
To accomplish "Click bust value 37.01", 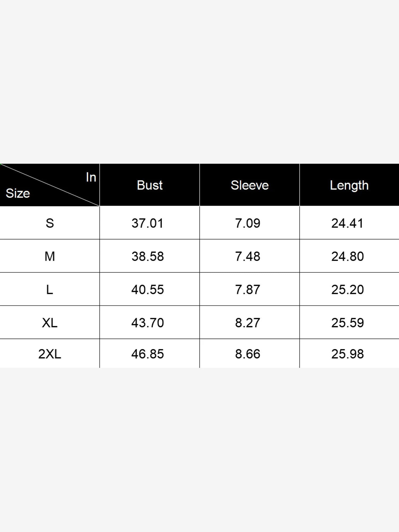I will 147,223.
